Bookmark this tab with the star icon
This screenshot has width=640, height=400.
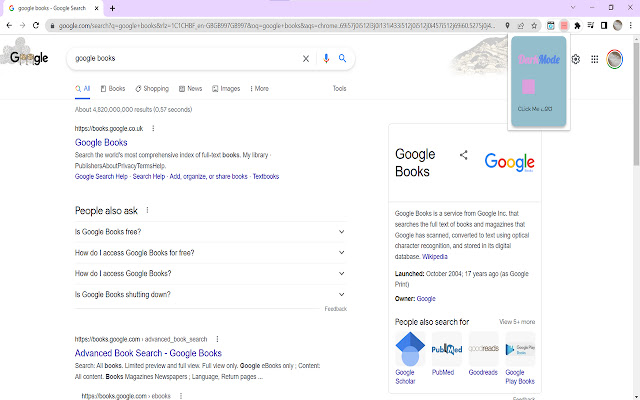click(534, 26)
